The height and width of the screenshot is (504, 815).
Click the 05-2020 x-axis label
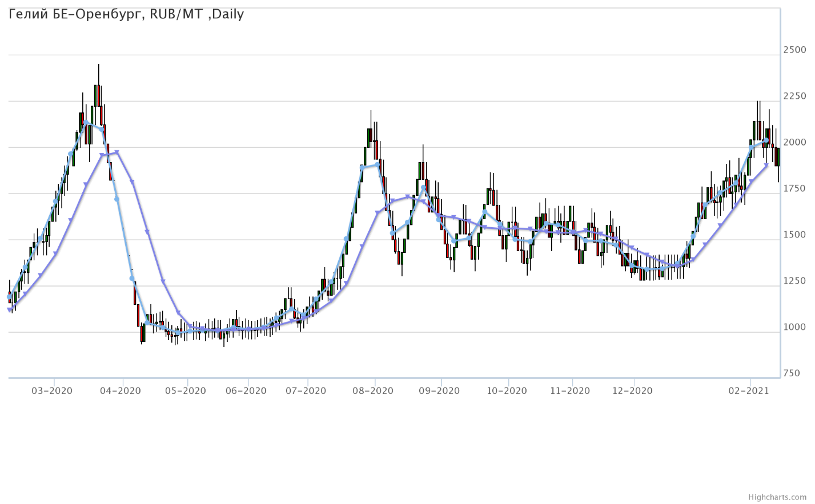point(185,391)
